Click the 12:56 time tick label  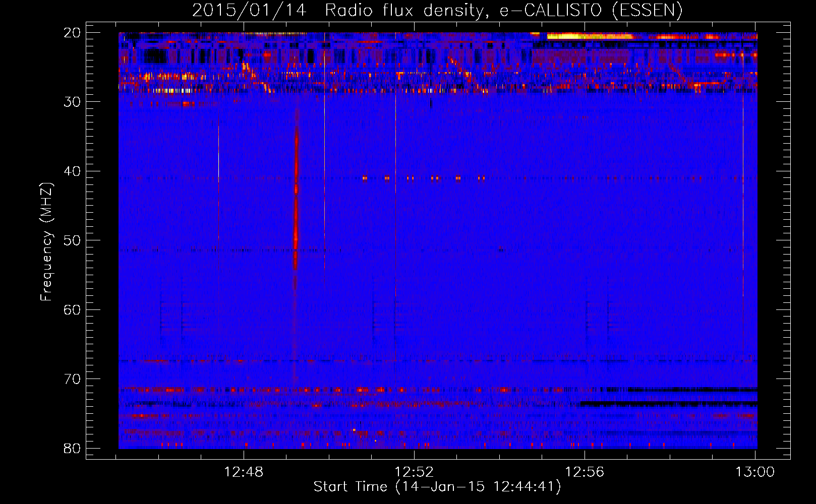[585, 472]
